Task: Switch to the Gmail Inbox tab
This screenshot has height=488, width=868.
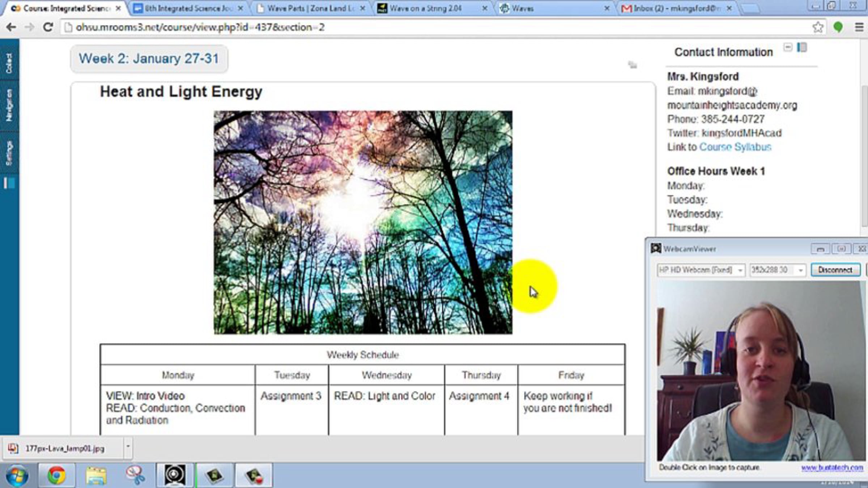Action: [672, 8]
